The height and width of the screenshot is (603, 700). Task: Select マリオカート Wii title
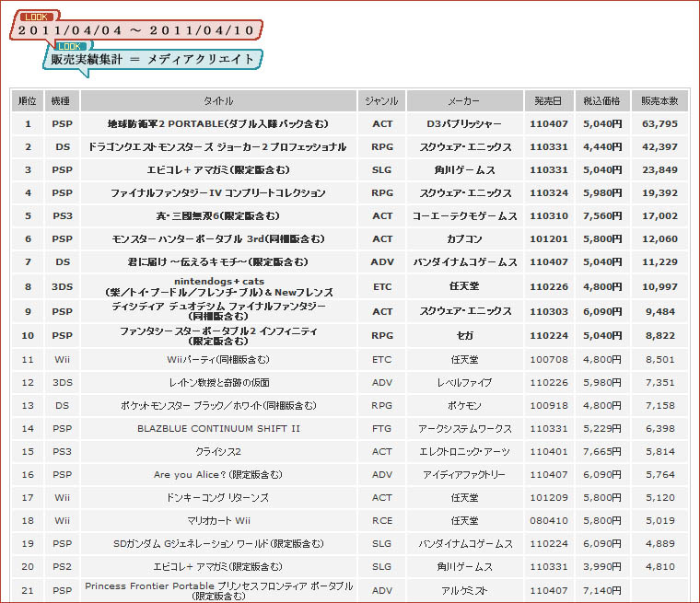(219, 520)
